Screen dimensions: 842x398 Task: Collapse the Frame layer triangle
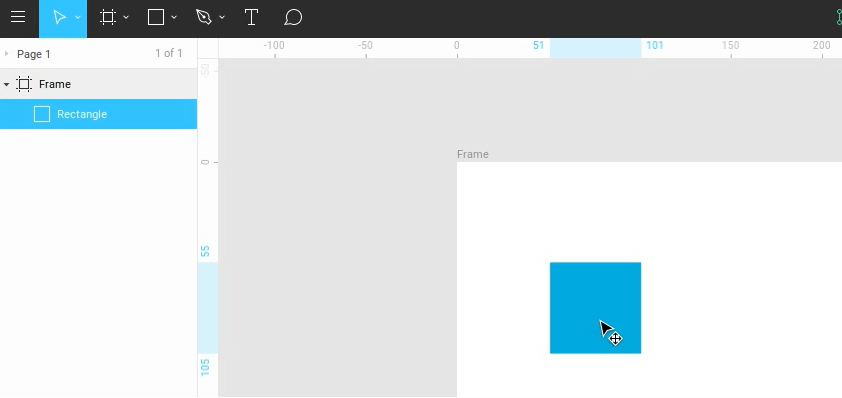[6, 84]
